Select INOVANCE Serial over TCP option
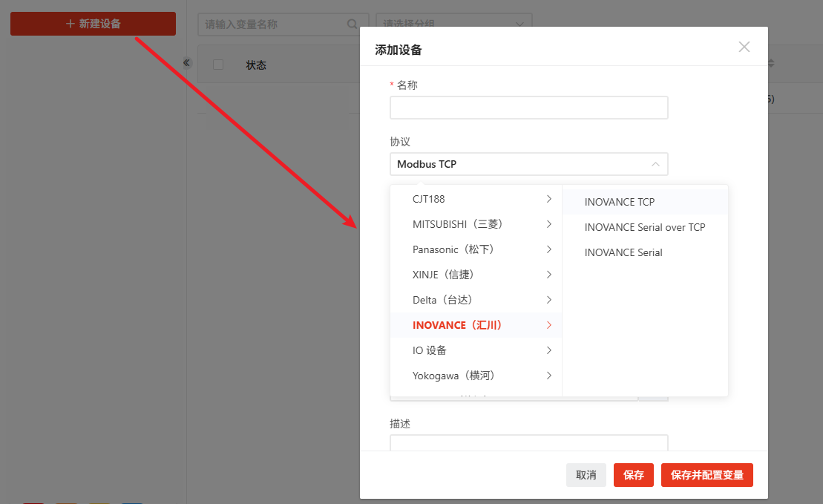 (x=644, y=227)
